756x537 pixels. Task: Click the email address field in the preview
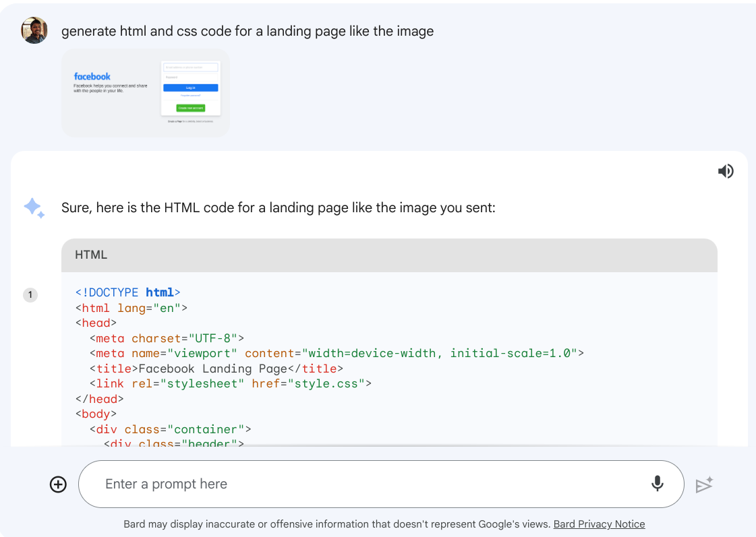point(191,67)
